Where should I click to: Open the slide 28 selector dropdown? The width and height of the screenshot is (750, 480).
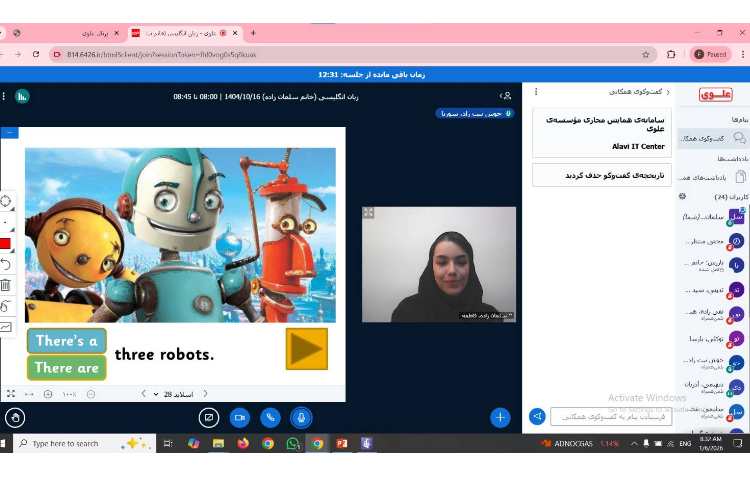[174, 394]
